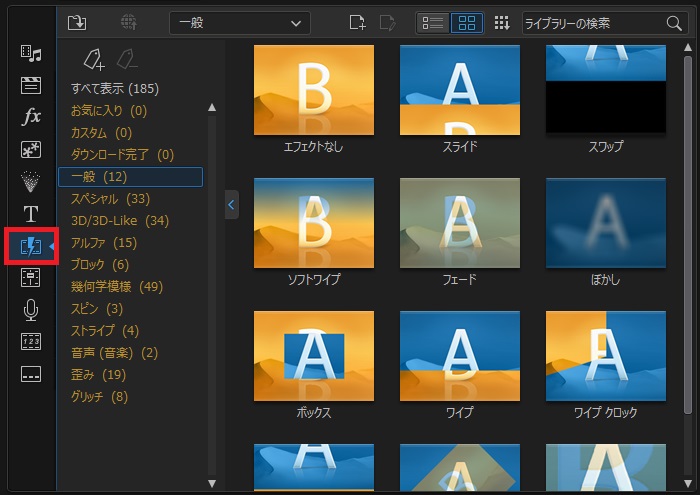Switch to list view display

(433, 22)
